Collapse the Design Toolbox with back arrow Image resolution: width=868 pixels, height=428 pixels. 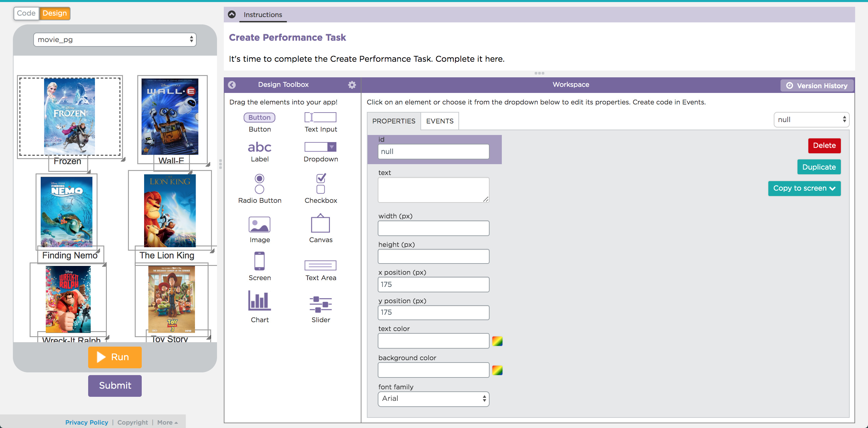coord(232,85)
